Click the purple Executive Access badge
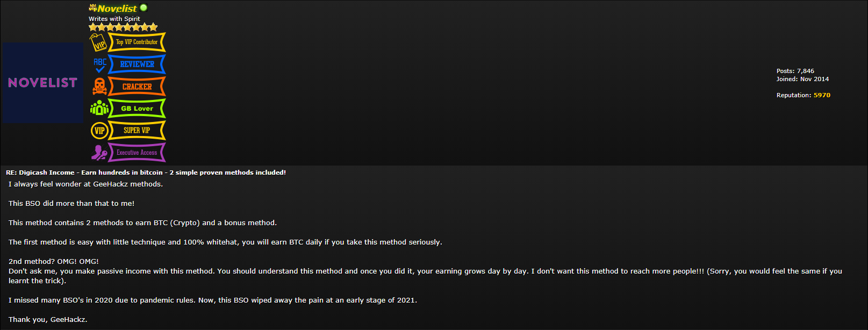This screenshot has height=330, width=868. tap(137, 153)
